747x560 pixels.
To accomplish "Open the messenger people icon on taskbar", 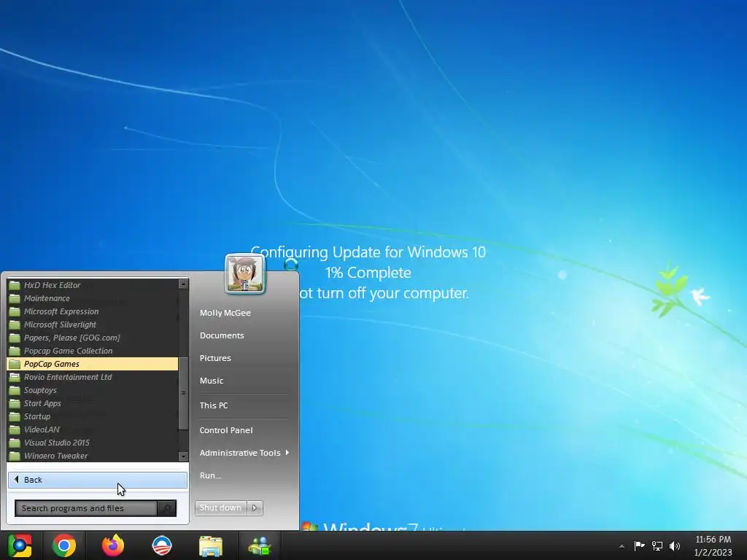I will tap(260, 546).
